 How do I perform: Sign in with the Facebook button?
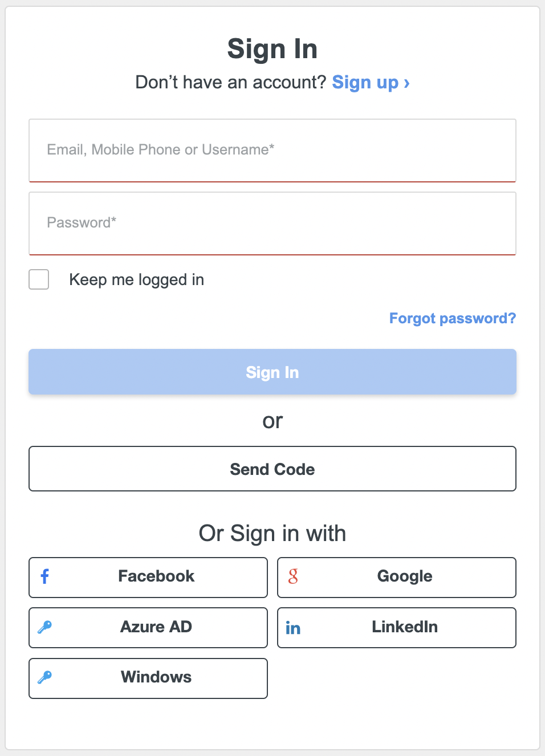click(x=148, y=578)
